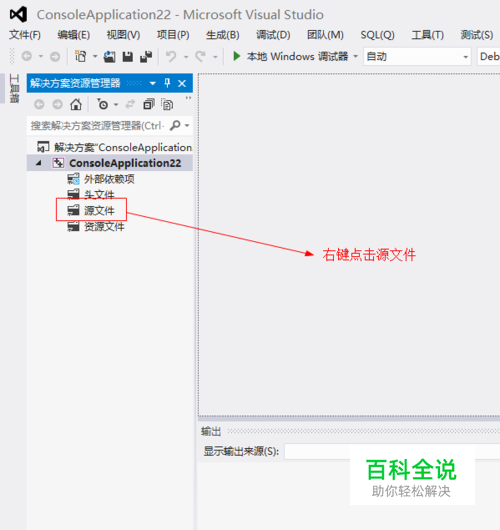Screen dimensions: 500x530
Task: Open the 团队(M) menu
Action: [325, 35]
